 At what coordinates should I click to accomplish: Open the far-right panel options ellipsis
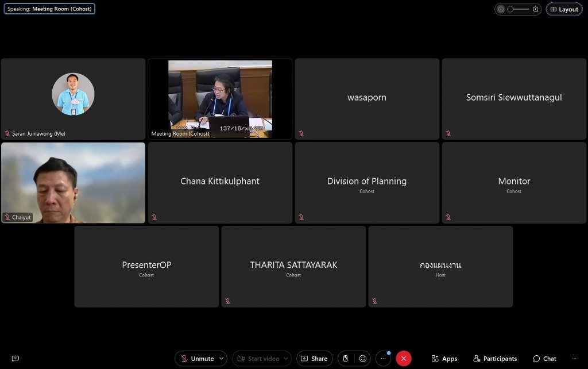pos(574,359)
